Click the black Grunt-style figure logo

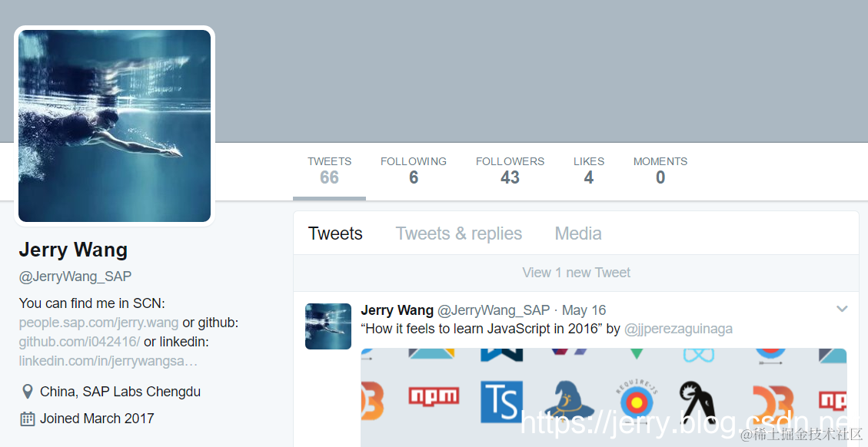(x=697, y=402)
